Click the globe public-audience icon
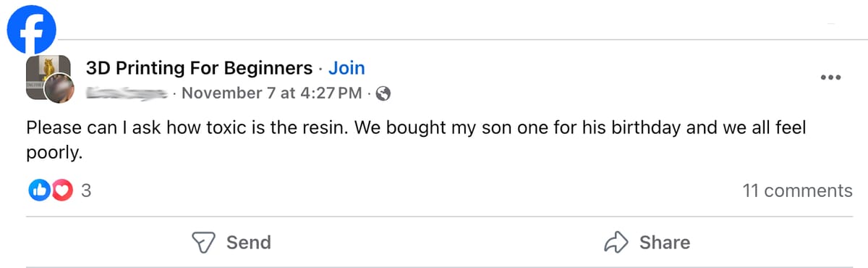 click(384, 93)
